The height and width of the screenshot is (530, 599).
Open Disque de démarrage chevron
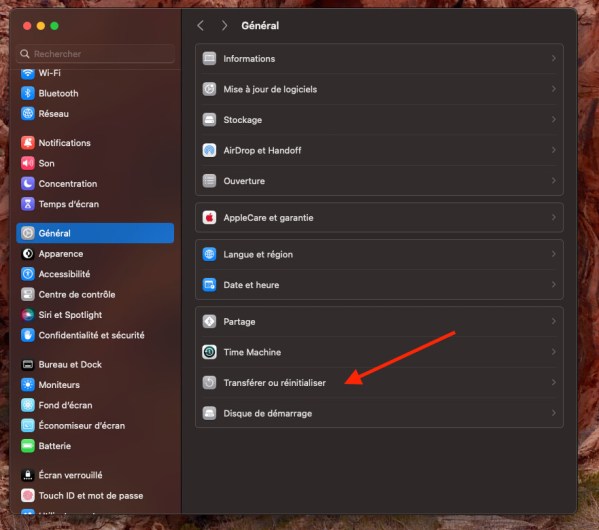pyautogui.click(x=553, y=413)
